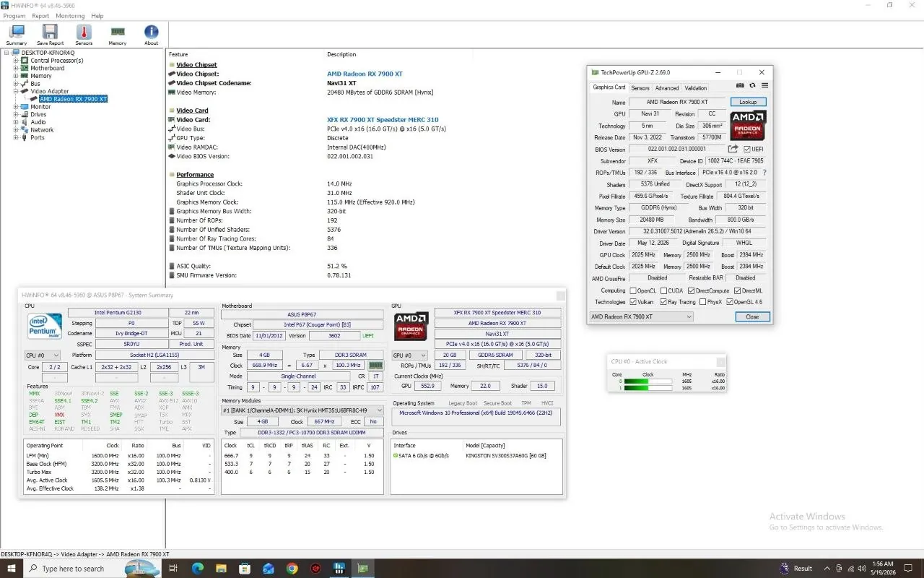Expand the Network tree node

pos(16,130)
